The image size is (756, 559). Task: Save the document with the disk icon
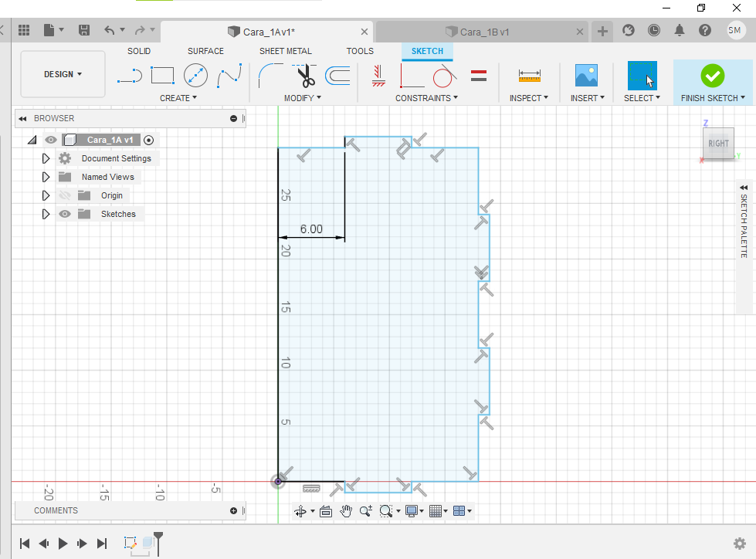(84, 30)
